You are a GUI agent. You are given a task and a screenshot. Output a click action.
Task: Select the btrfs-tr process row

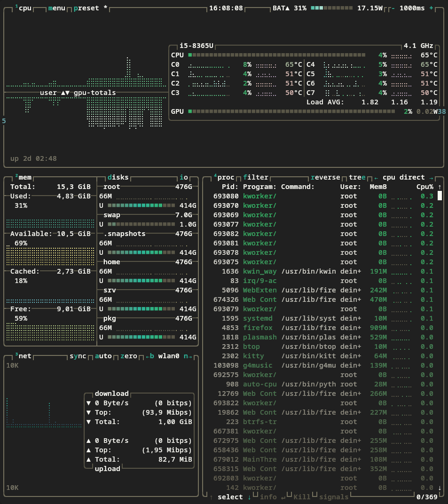(x=323, y=422)
